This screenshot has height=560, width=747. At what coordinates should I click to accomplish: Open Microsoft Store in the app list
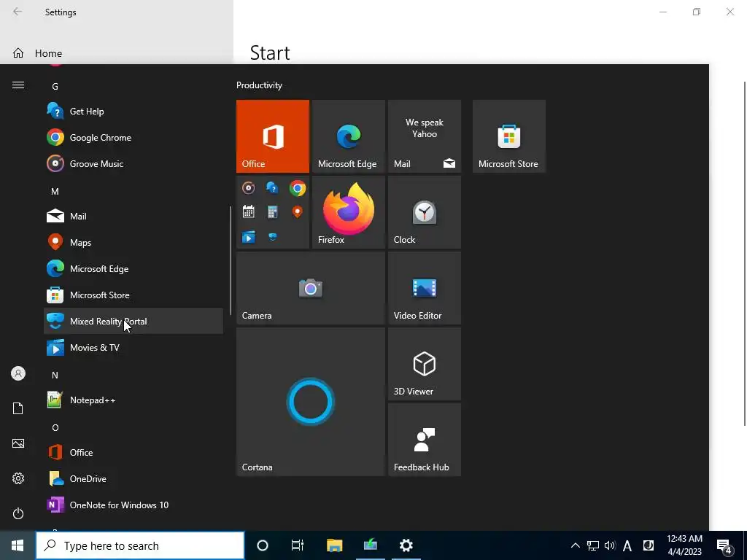133,295
